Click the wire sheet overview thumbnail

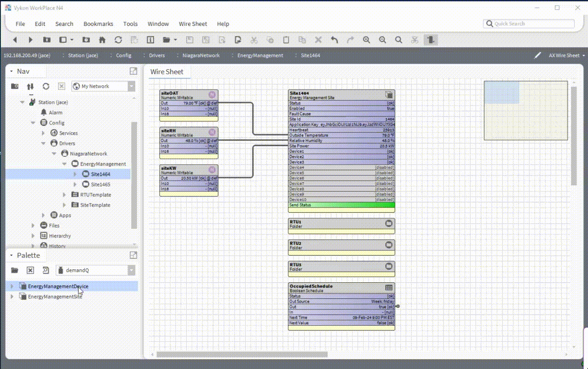pos(526,111)
